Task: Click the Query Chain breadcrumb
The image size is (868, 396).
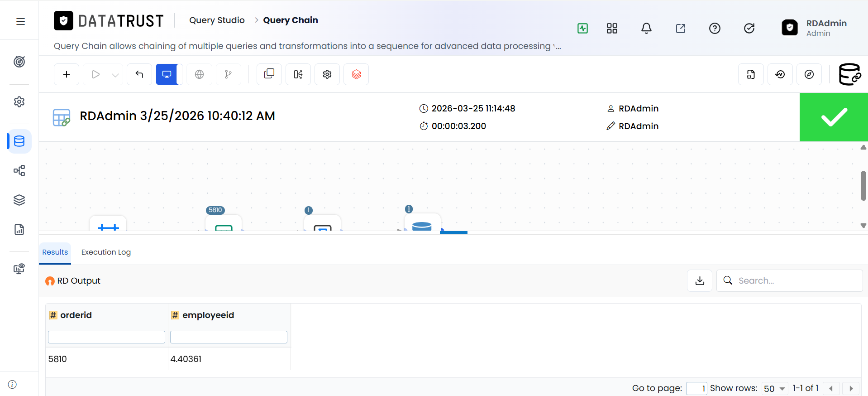Action: point(291,20)
